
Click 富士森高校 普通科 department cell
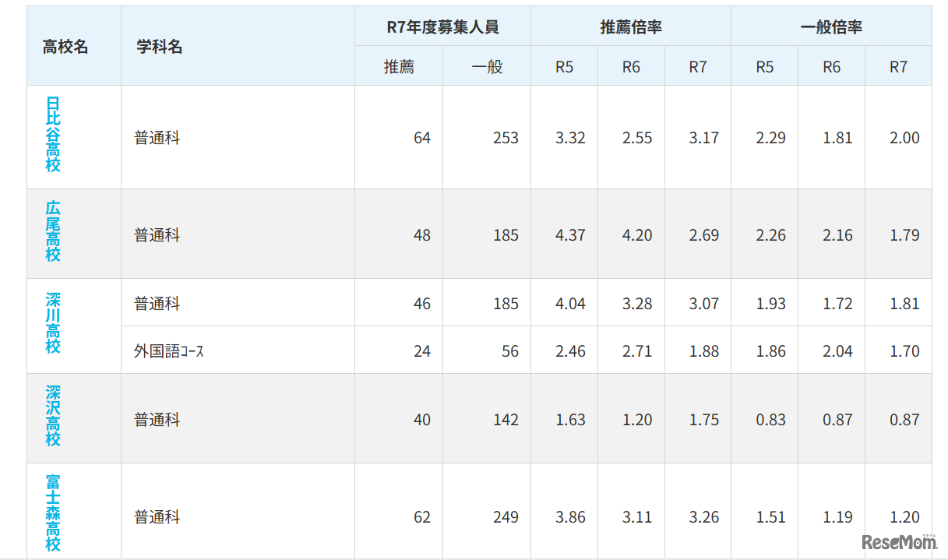click(x=157, y=517)
